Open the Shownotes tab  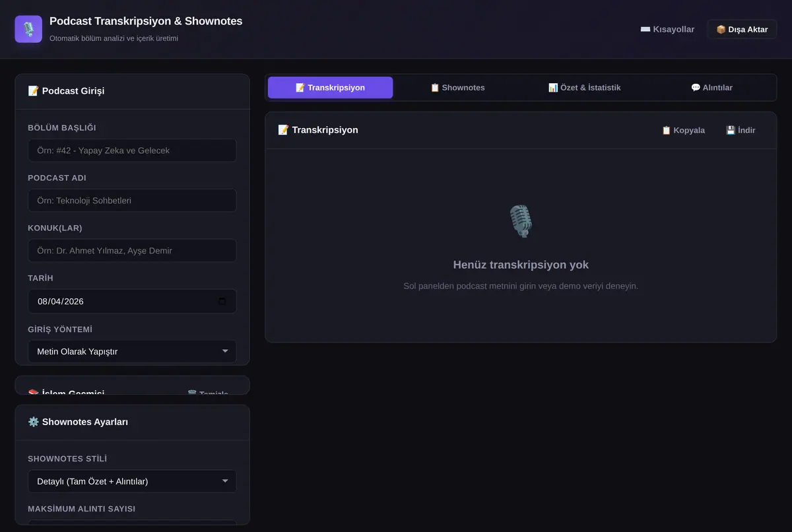click(457, 88)
